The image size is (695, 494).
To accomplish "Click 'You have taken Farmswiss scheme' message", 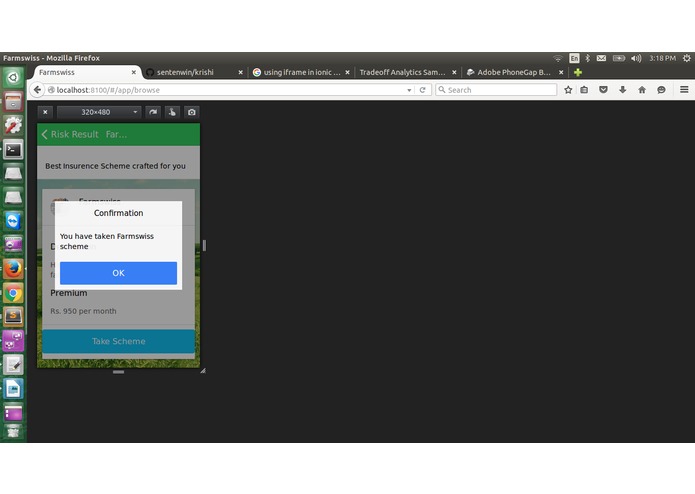I will click(x=107, y=241).
